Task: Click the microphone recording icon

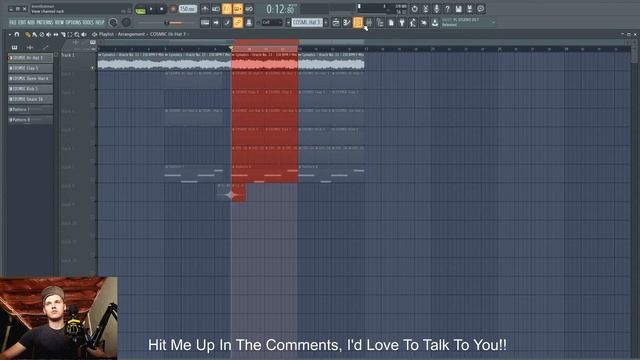Action: point(436,9)
